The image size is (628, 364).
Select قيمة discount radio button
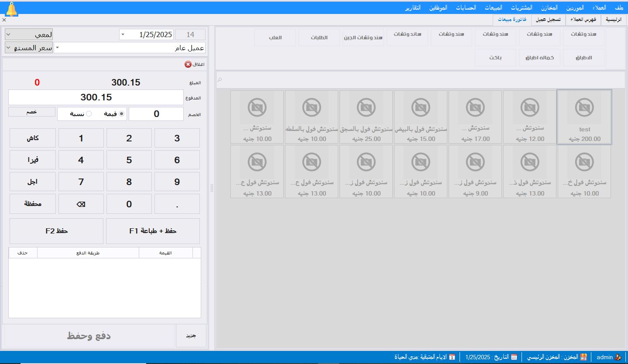coord(121,114)
